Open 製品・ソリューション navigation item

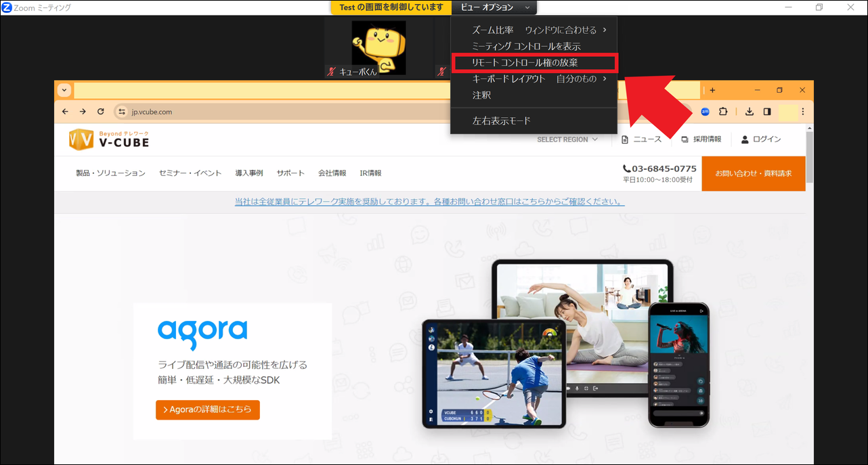[110, 173]
